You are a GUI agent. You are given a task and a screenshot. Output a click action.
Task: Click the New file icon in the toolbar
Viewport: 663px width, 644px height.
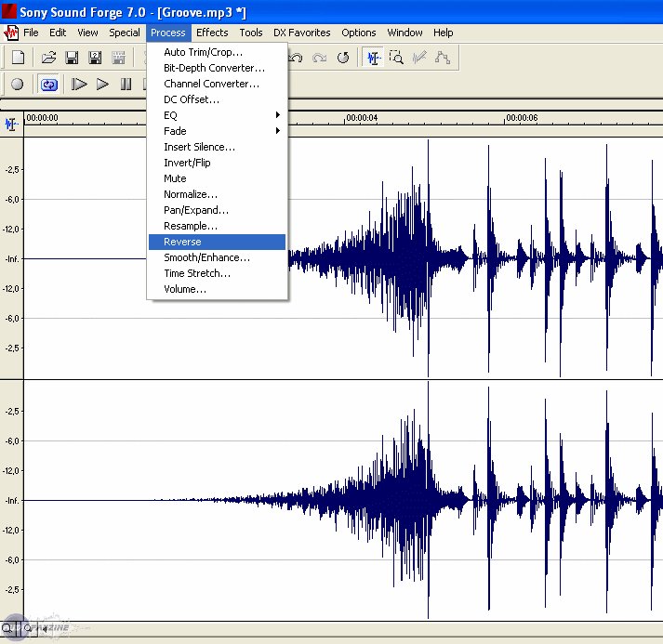[x=18, y=57]
